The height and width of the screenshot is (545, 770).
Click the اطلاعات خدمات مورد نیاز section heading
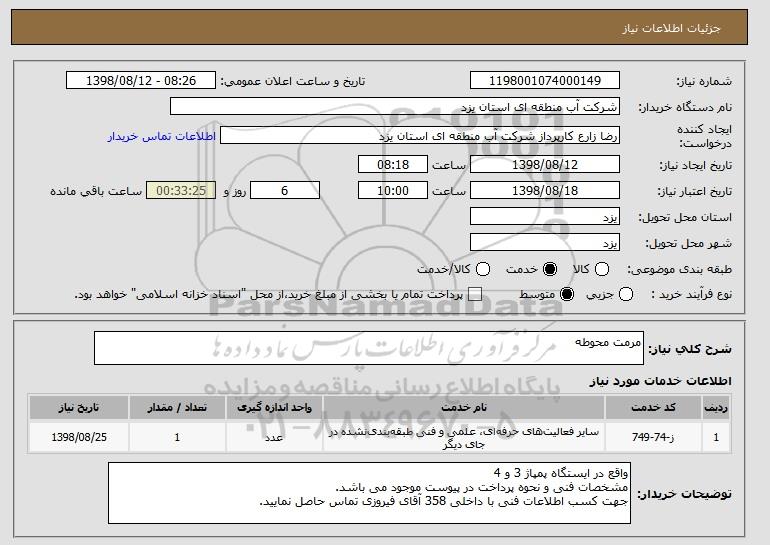click(x=660, y=381)
